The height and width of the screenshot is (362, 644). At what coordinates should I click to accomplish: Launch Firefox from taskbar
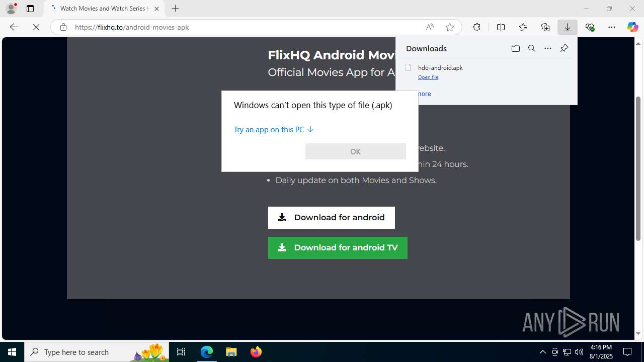tap(256, 352)
